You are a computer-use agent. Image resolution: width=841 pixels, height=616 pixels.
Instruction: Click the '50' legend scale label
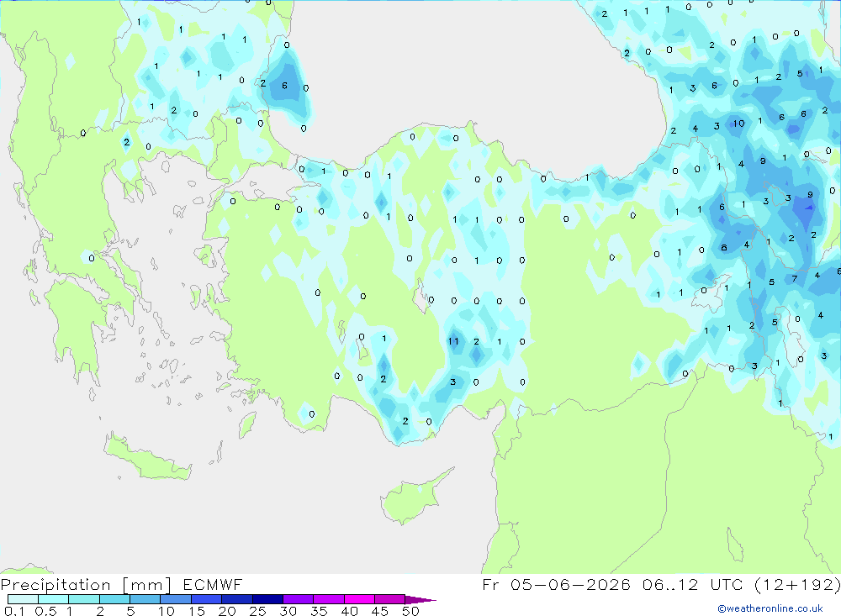click(x=410, y=611)
